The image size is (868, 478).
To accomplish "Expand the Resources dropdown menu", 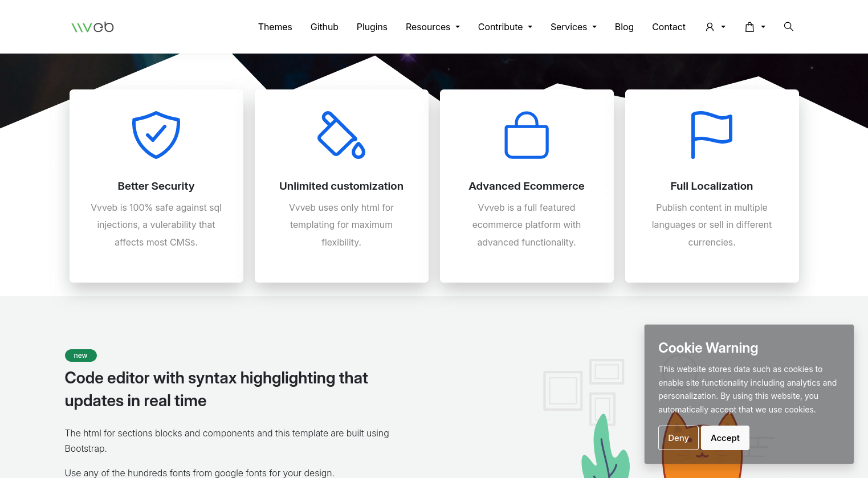I will tap(433, 27).
